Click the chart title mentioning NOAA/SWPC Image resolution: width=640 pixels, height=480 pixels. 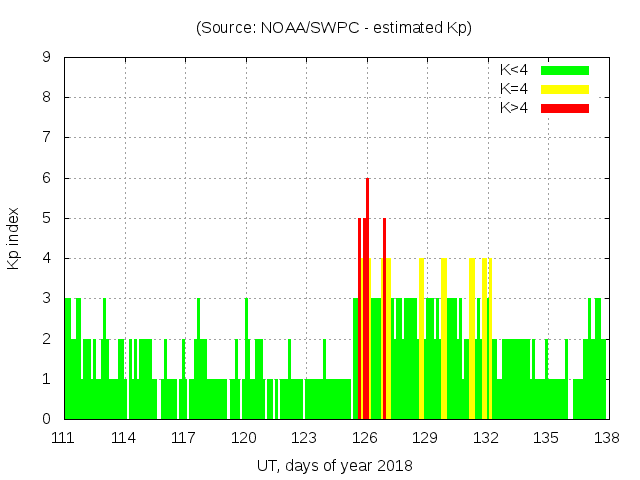point(334,28)
